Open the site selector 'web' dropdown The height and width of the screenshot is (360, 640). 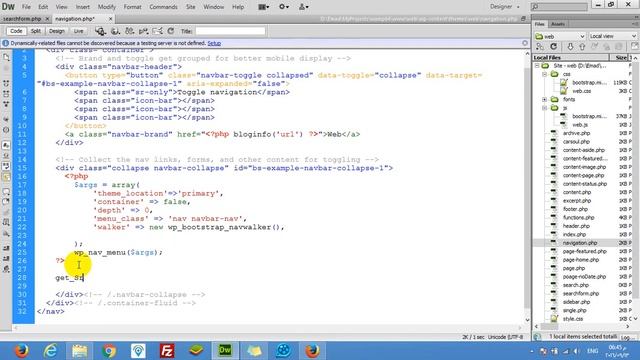pos(560,36)
